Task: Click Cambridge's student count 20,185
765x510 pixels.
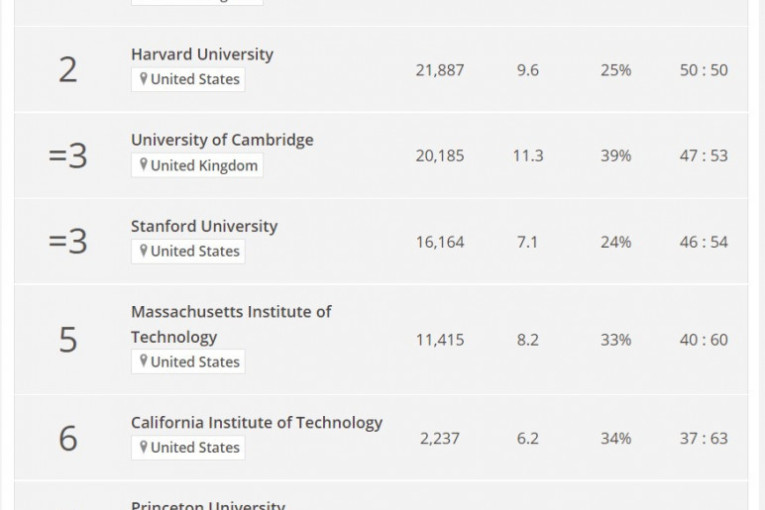Action: 440,156
